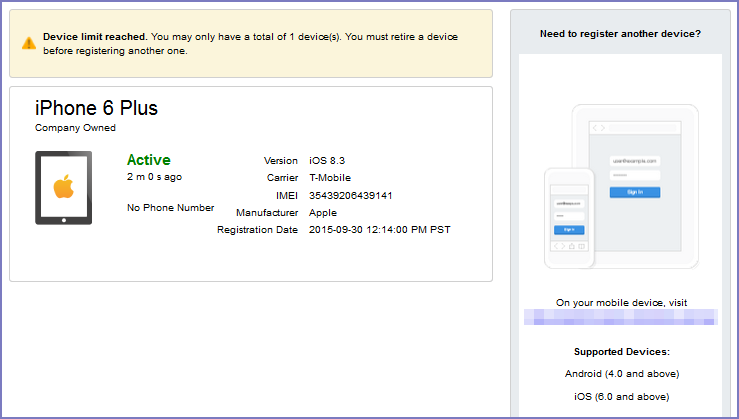This screenshot has width=739, height=419.
Task: Click the iPhone 6 Plus device thumbnail
Action: pyautogui.click(x=64, y=188)
